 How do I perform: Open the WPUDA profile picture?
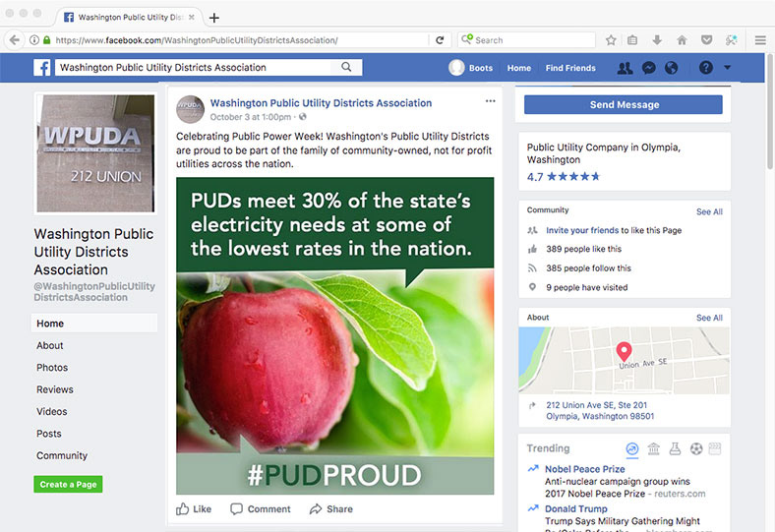click(x=95, y=153)
